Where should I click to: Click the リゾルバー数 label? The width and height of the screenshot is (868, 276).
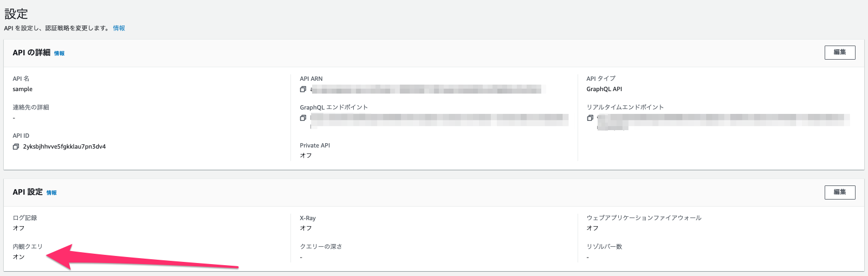coord(604,247)
